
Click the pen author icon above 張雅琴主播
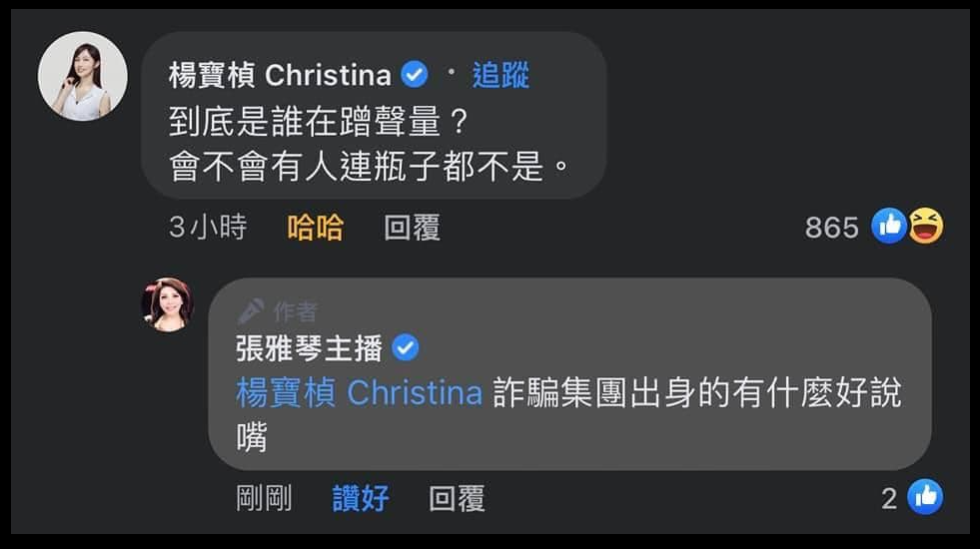click(x=252, y=311)
